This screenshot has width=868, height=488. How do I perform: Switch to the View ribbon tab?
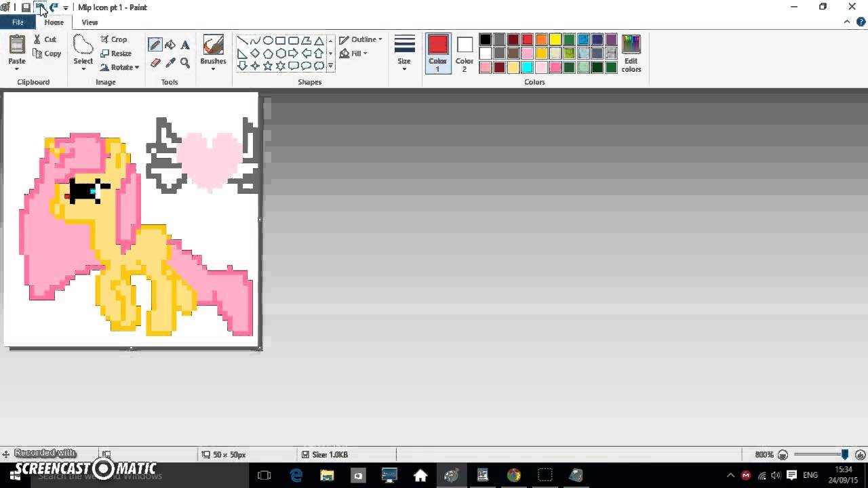tap(90, 22)
